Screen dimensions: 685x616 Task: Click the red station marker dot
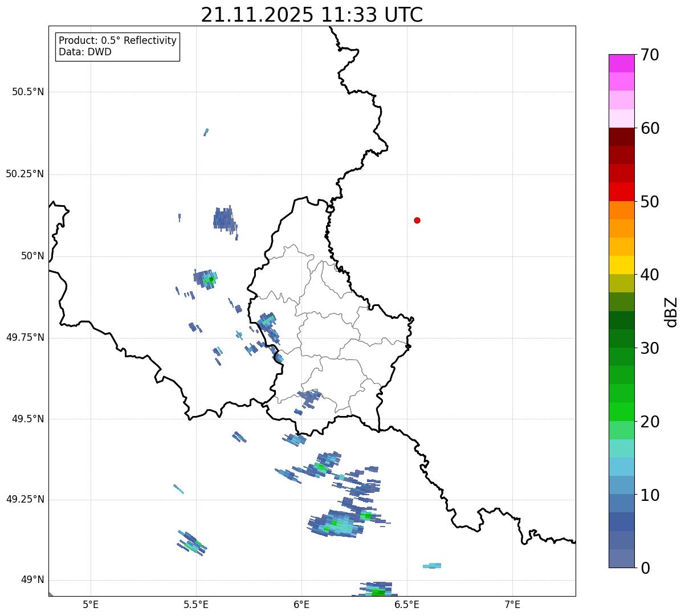(x=417, y=220)
